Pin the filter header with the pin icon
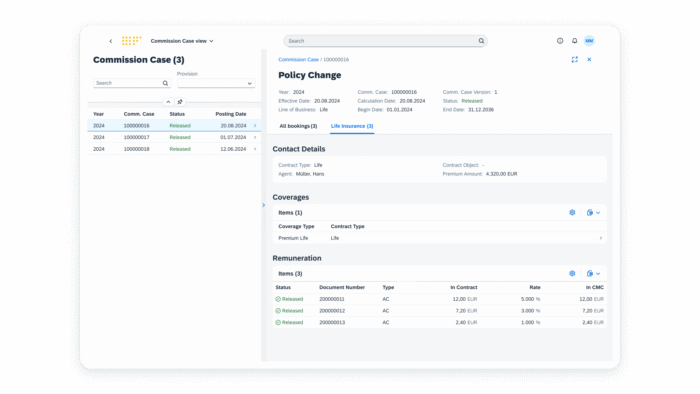700x394 pixels. [x=180, y=102]
